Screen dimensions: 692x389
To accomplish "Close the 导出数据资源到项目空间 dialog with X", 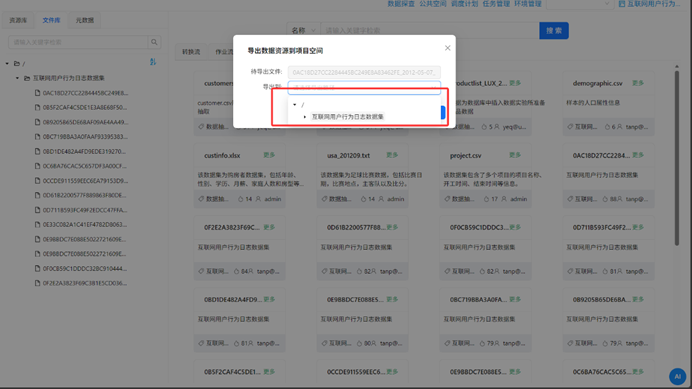I will [448, 48].
